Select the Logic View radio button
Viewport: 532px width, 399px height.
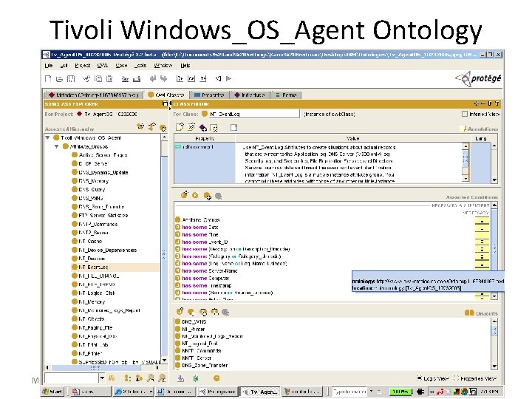[420, 378]
